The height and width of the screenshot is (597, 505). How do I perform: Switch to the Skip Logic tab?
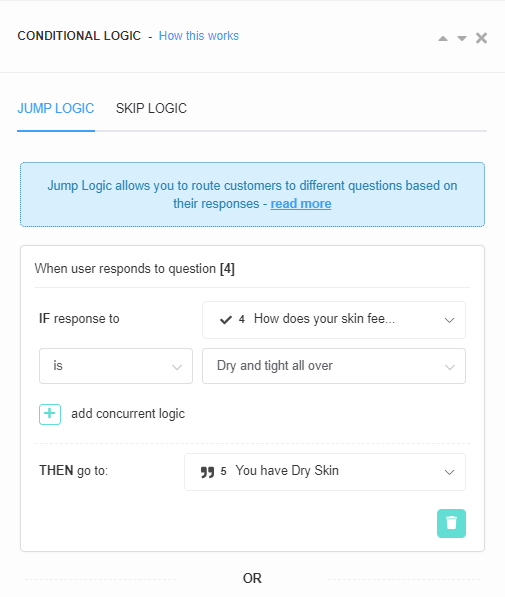(151, 109)
